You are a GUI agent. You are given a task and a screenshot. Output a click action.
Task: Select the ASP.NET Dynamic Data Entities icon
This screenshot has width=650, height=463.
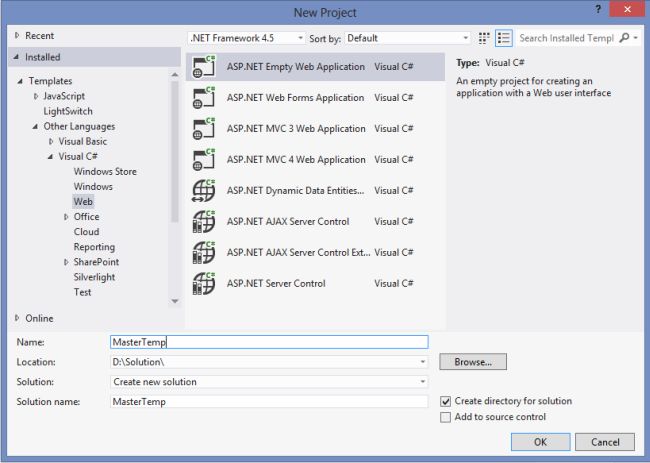coord(204,191)
